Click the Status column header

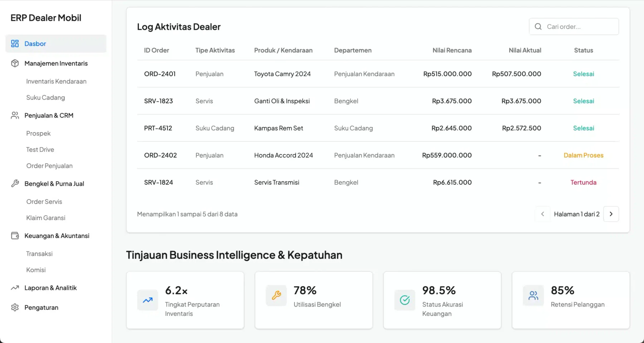tap(584, 50)
